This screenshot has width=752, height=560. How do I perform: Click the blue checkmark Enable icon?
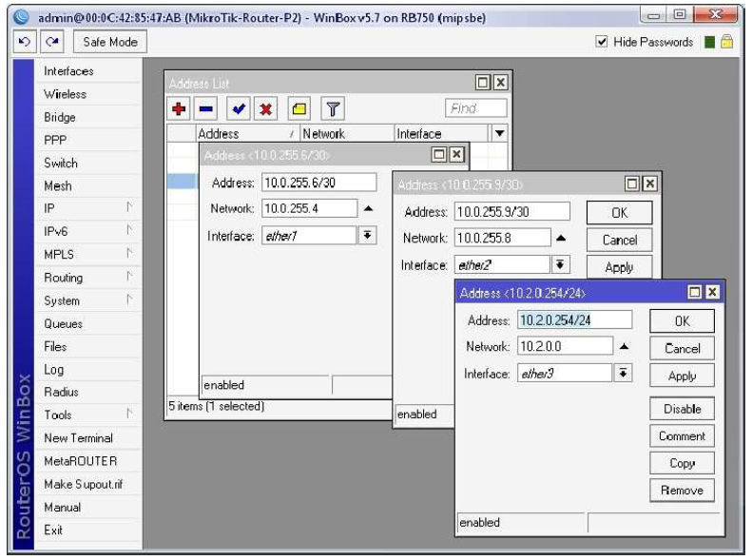coord(239,108)
